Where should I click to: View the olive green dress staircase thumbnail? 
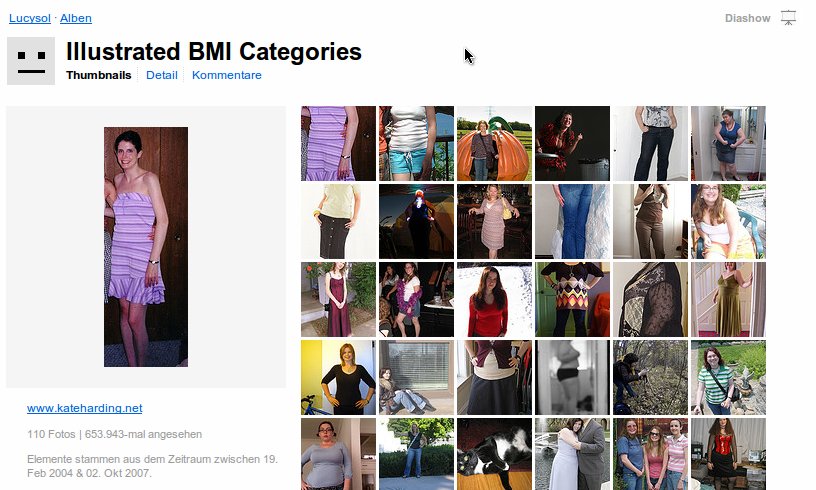tap(729, 300)
